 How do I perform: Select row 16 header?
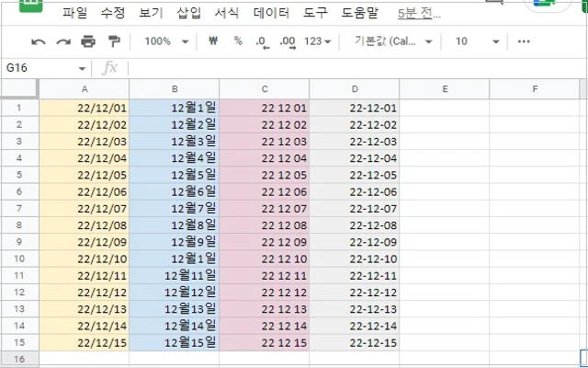click(19, 360)
